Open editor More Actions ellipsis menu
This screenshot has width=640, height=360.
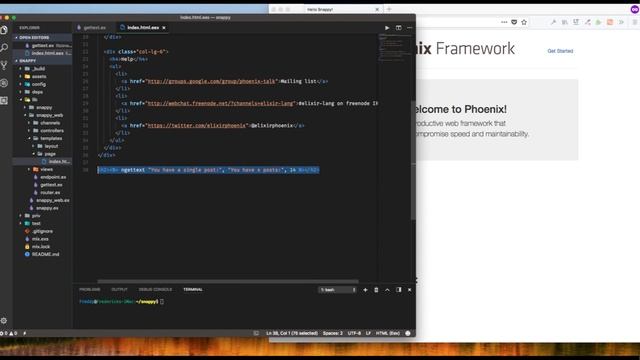coord(409,28)
